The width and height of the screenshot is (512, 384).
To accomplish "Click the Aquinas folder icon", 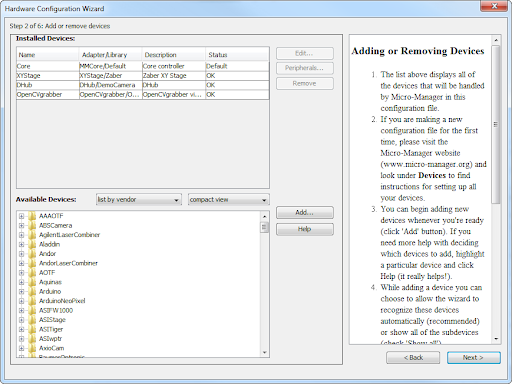I will (x=32, y=282).
